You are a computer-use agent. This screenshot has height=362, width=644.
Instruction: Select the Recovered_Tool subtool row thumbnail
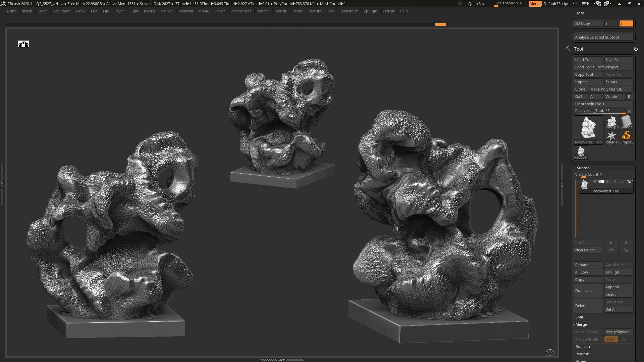(584, 185)
